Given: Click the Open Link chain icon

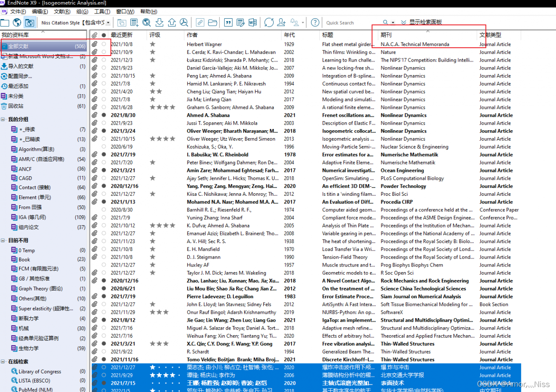Looking at the screenshot, I should tap(200, 23).
